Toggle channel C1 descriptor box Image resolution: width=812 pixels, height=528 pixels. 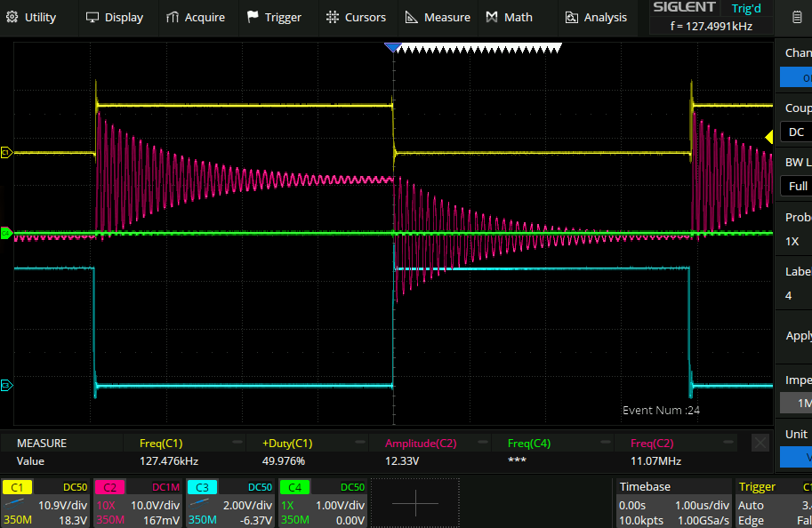click(46, 503)
